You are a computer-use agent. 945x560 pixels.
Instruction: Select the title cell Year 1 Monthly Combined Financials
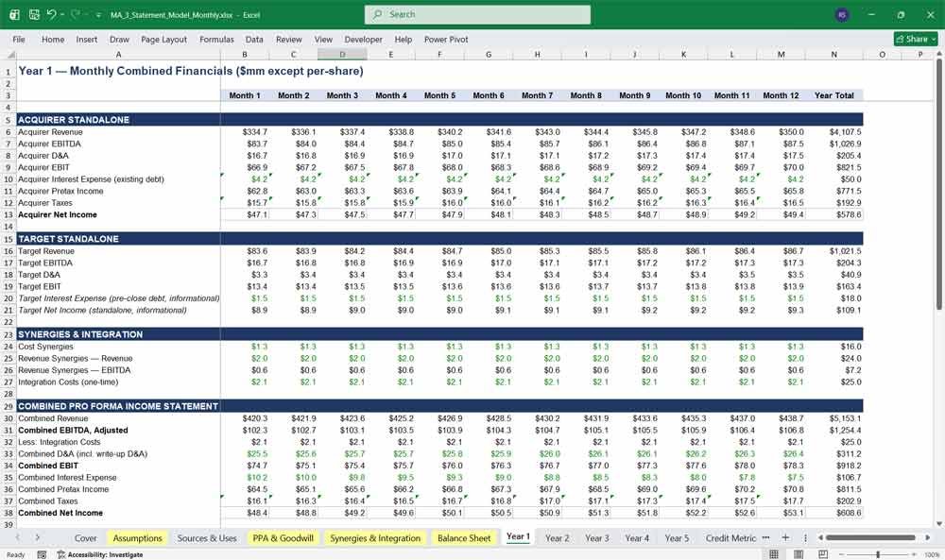119,71
